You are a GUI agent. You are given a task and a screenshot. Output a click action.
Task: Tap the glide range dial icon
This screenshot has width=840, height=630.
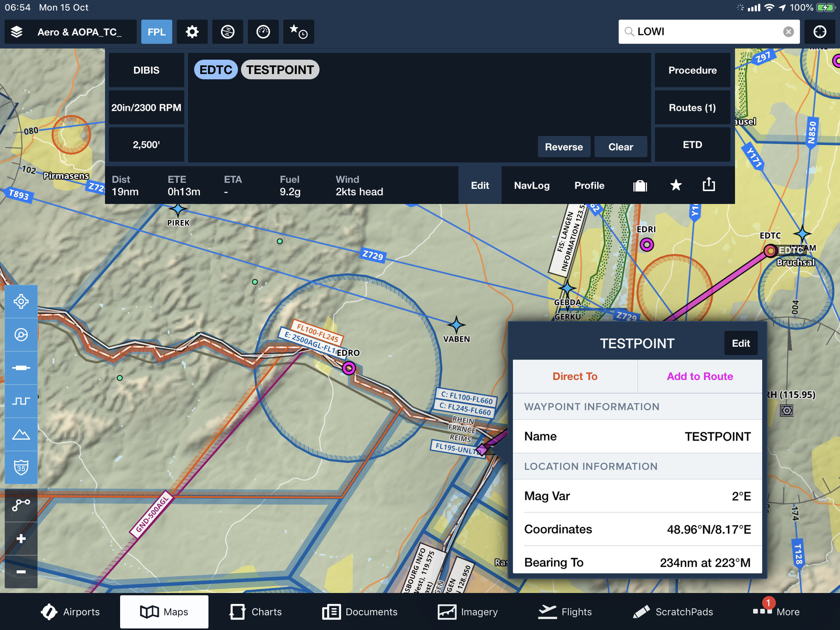[263, 32]
